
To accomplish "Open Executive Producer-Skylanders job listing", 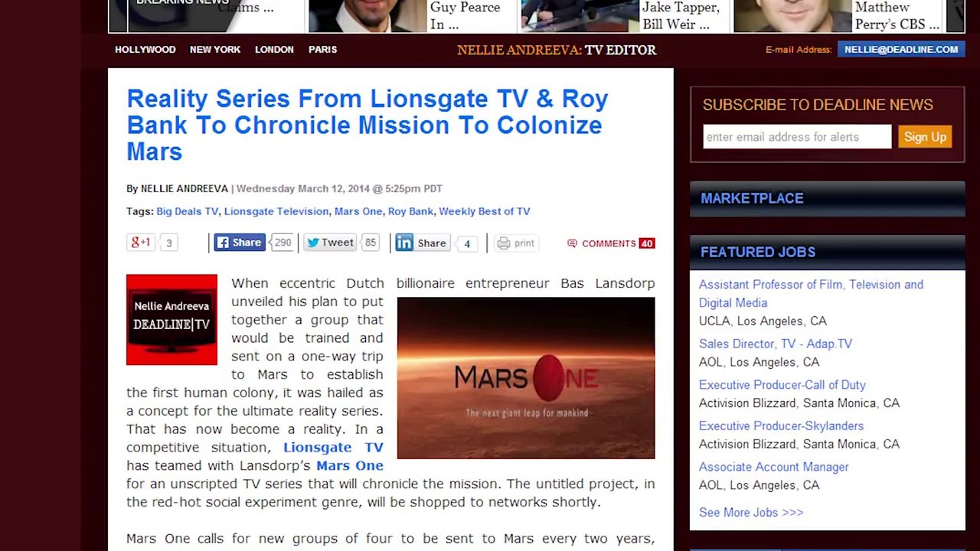I will pyautogui.click(x=781, y=426).
